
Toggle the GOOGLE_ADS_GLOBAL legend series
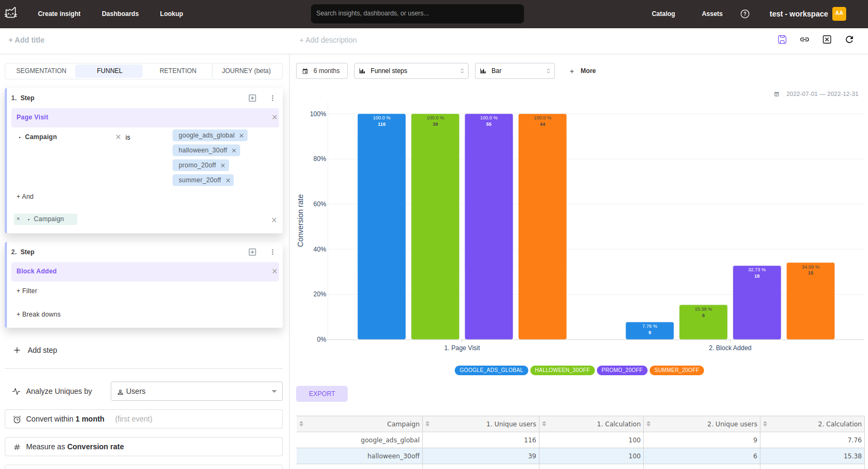coord(491,370)
